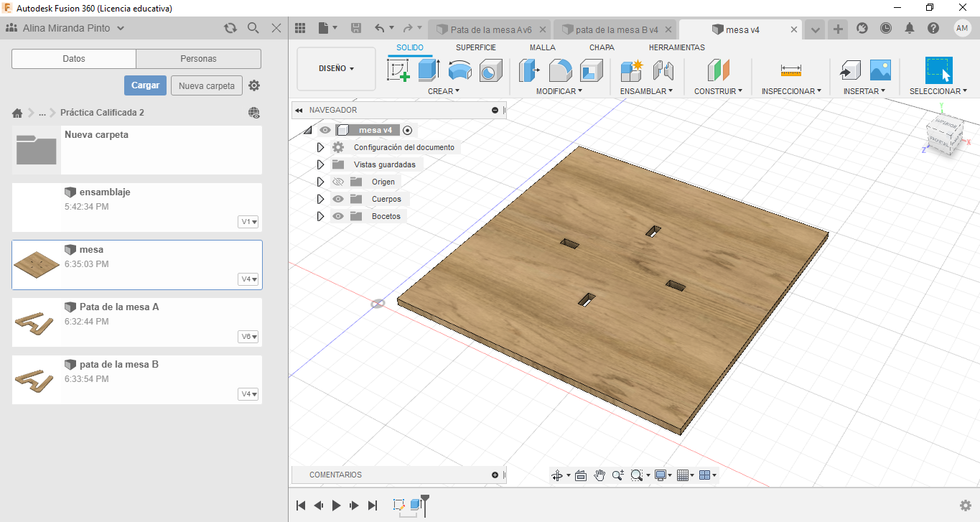Viewport: 980px width, 522px height.
Task: Select the ensamblaje file entry
Action: click(137, 207)
